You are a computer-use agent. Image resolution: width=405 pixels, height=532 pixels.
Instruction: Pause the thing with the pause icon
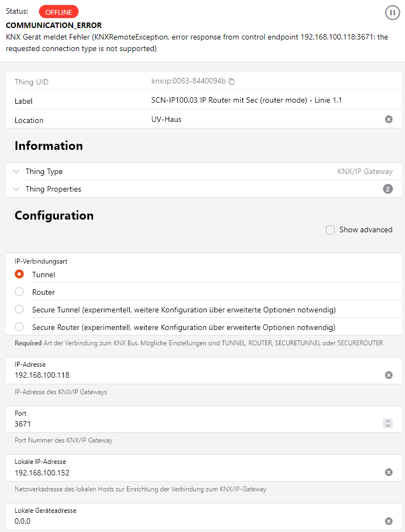tap(392, 13)
